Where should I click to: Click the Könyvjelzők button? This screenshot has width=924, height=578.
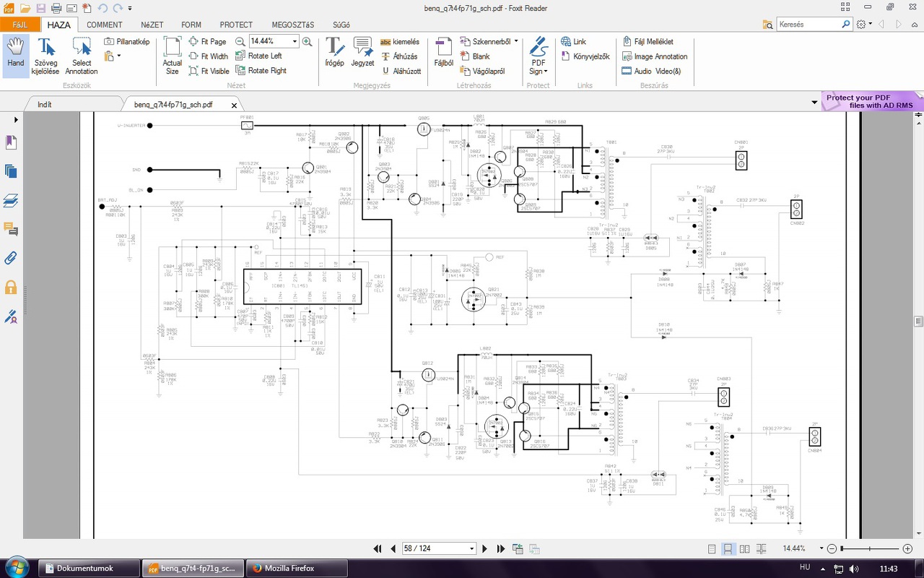click(x=585, y=56)
